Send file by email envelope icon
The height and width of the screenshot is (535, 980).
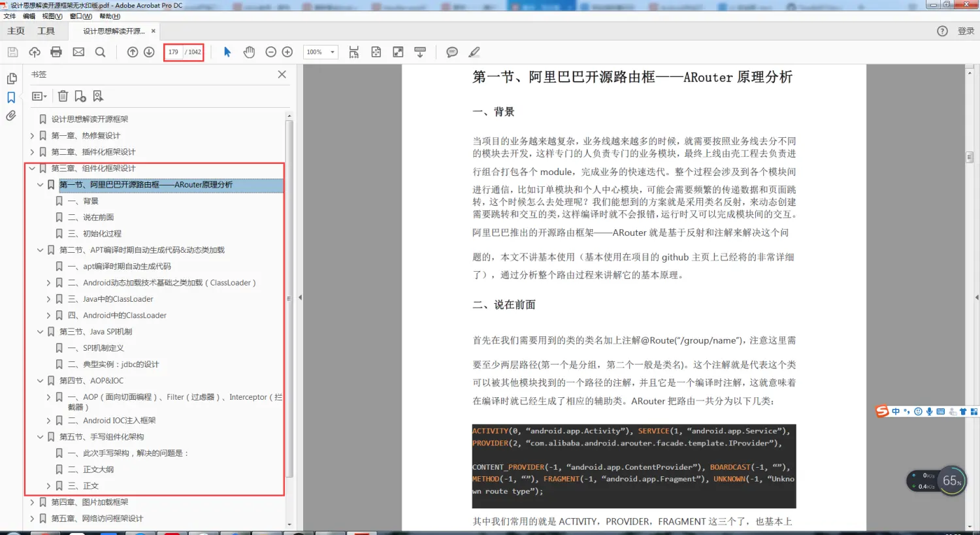(78, 52)
